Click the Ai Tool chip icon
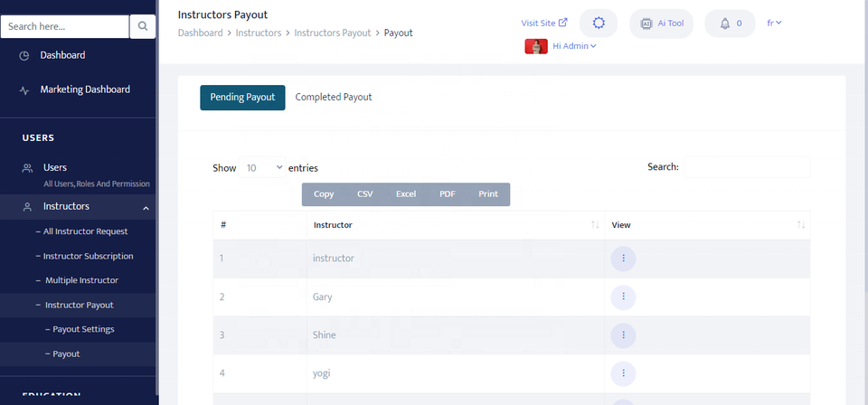Screen dimensions: 868x405 tap(646, 24)
